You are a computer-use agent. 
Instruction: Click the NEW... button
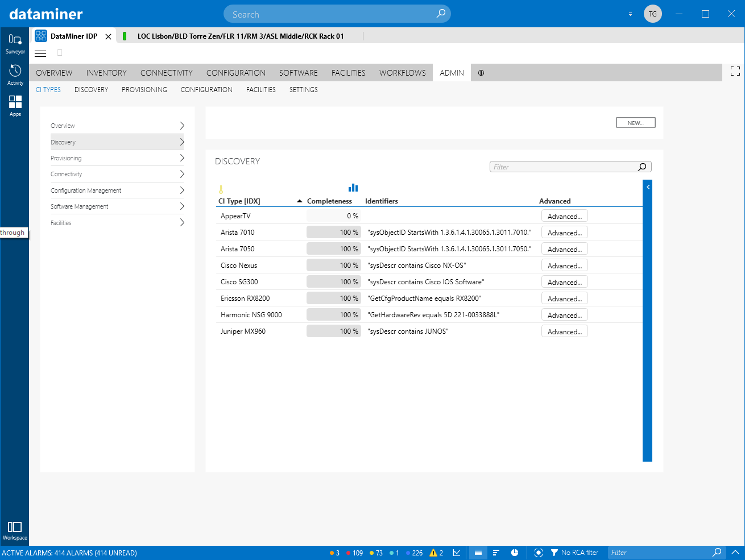point(636,123)
